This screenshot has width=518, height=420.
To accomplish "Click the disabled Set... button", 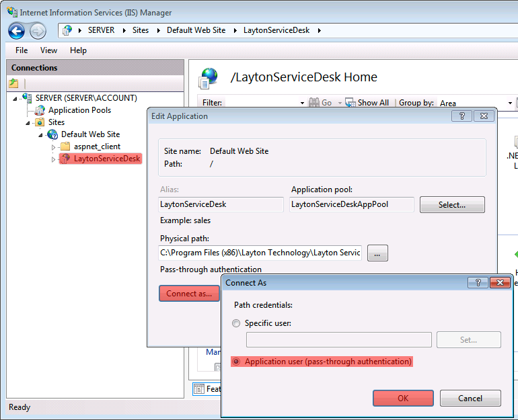I will coord(468,340).
